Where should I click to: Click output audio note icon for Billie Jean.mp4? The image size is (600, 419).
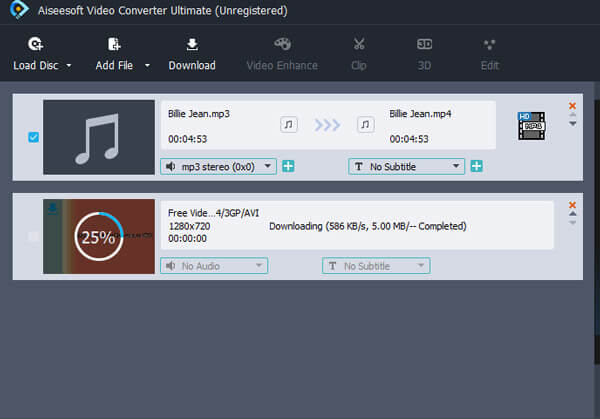(365, 124)
